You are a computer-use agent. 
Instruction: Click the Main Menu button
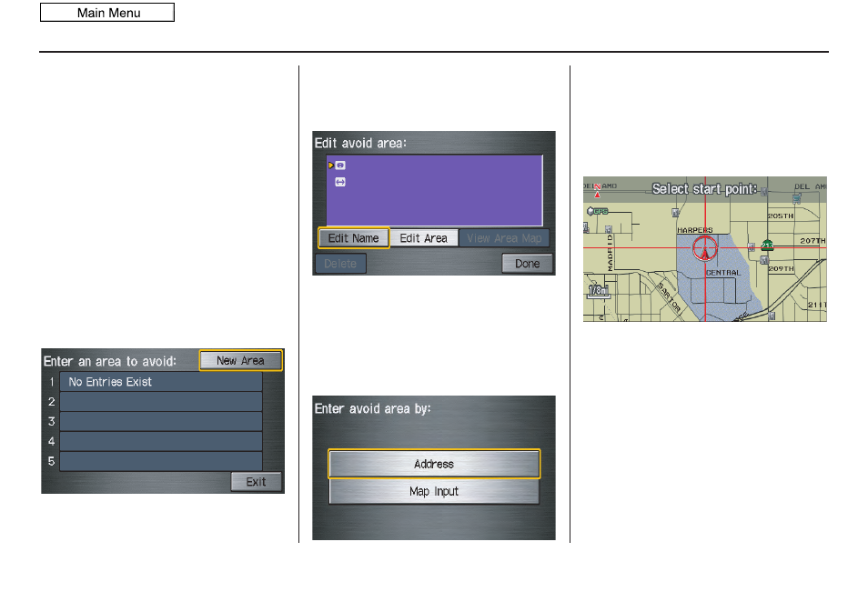(107, 13)
